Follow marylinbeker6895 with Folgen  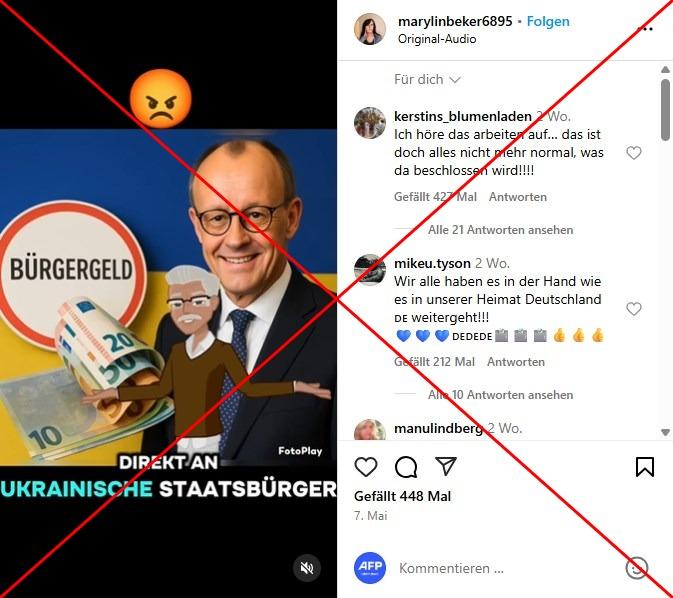pos(548,21)
